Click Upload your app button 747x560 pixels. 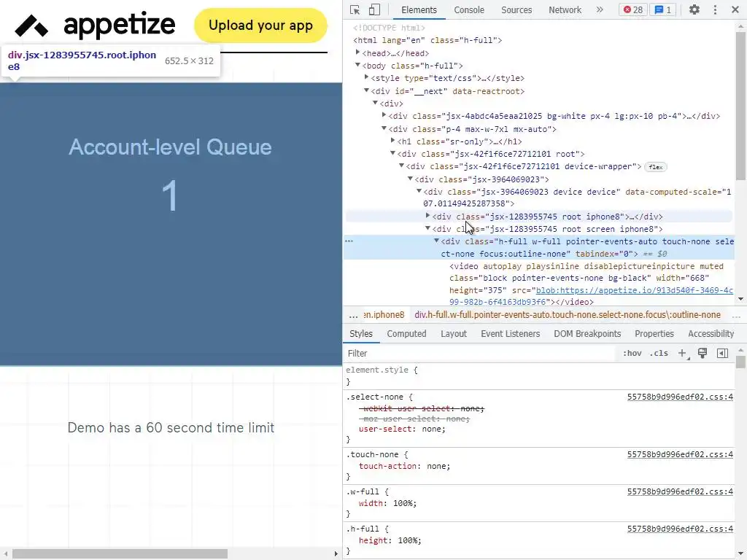[260, 26]
